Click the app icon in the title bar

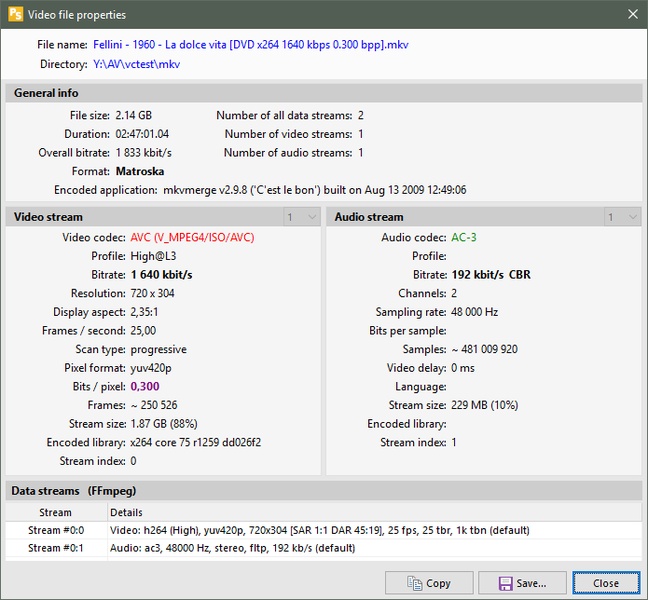tap(15, 15)
